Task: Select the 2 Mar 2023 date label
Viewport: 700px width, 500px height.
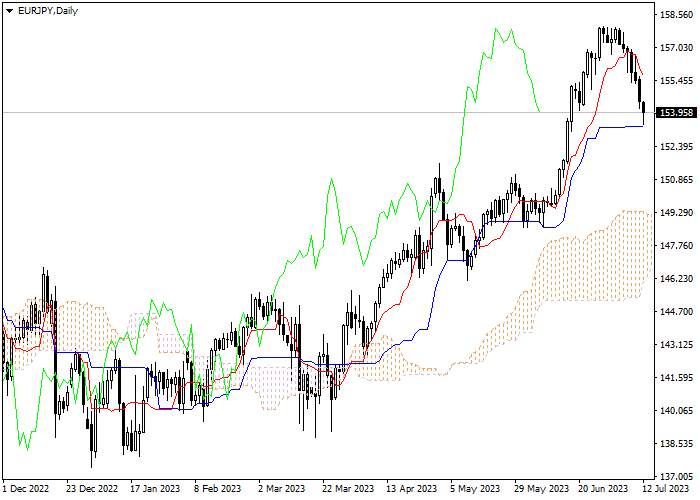Action: [282, 488]
